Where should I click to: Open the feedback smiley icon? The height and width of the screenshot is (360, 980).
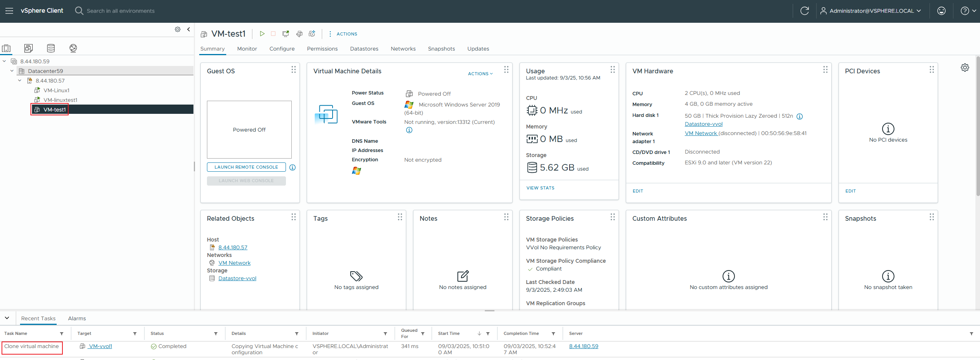pyautogui.click(x=941, y=11)
